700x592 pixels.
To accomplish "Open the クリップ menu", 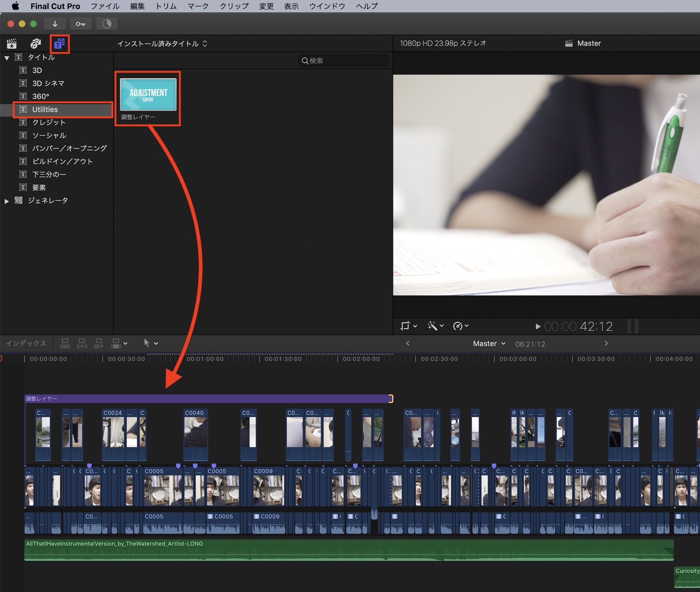I will pyautogui.click(x=234, y=6).
